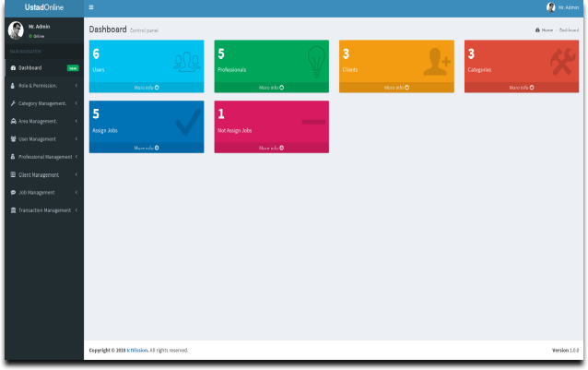The image size is (588, 370).
Task: Open More info on Users card
Action: (x=147, y=88)
